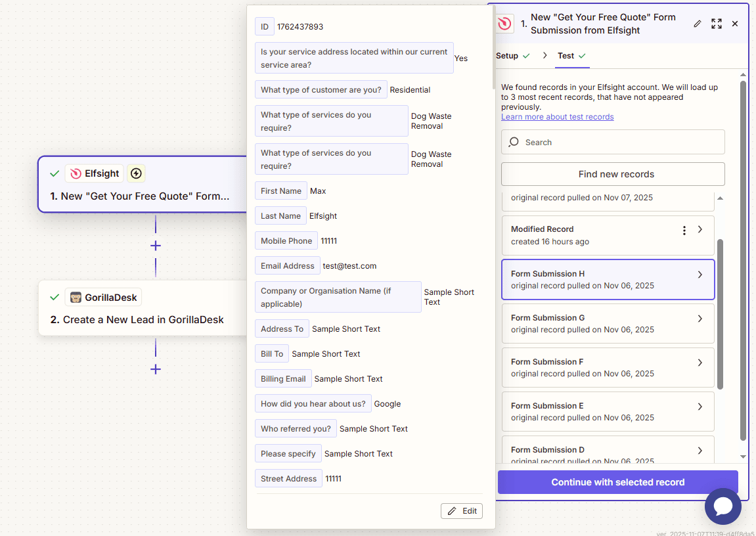Click the records list scrollbar thumb

(x=721, y=313)
